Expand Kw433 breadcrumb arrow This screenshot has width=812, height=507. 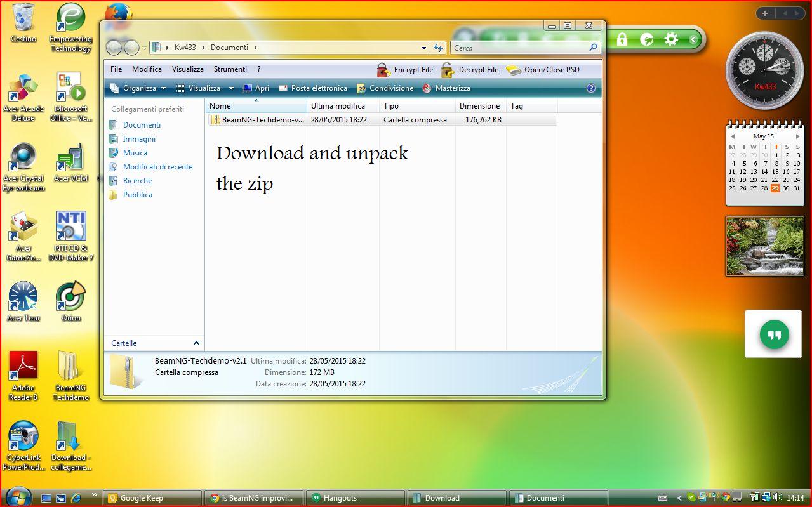203,48
